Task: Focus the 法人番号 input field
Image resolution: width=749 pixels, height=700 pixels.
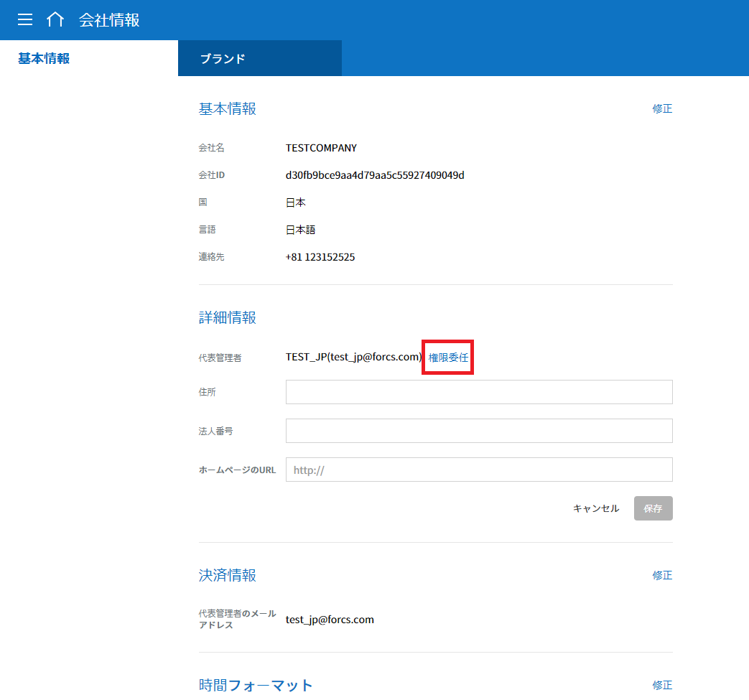Action: (x=479, y=431)
